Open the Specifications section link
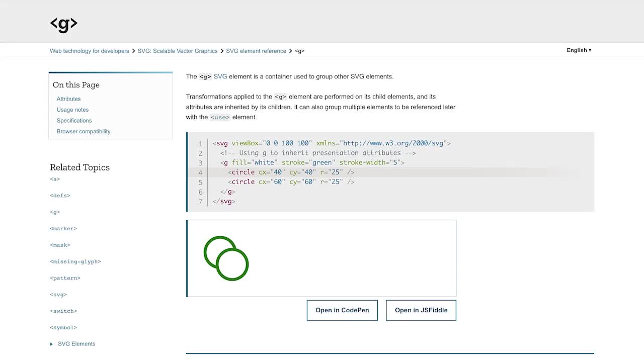Screen dimensions: 644x362 click(x=74, y=120)
